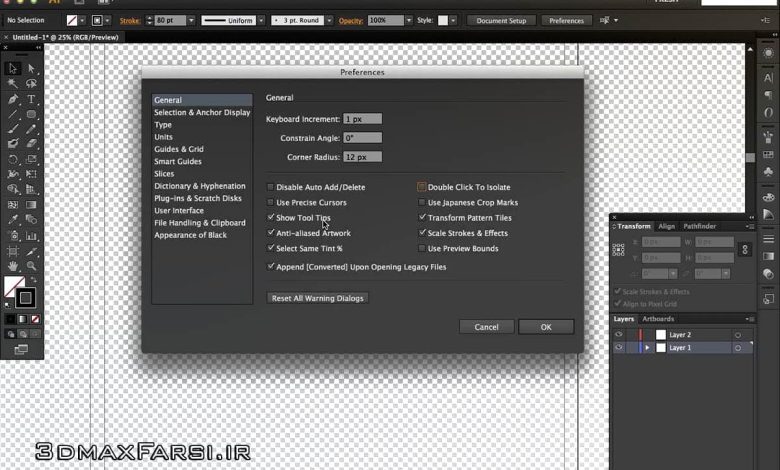Change screen mode button at toolbox bottom
This screenshot has width=780, height=470.
tap(21, 350)
